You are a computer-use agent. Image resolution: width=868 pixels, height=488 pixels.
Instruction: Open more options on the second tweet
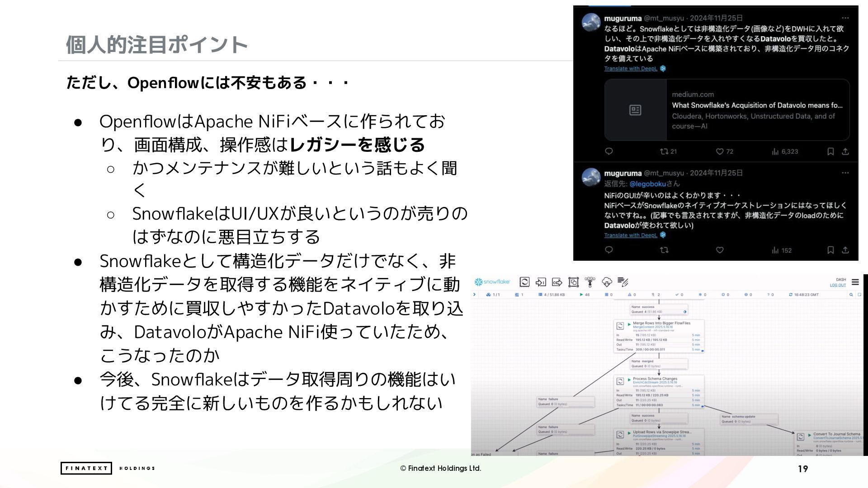845,173
